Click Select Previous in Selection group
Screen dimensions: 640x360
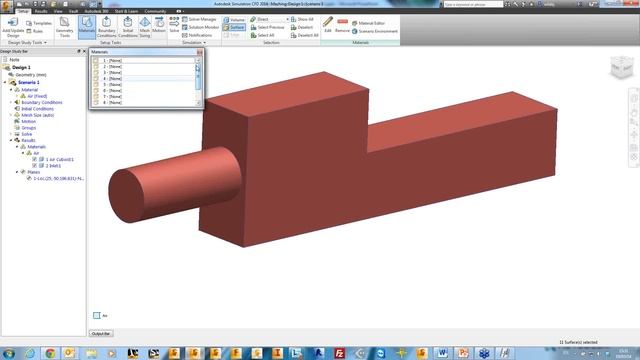pos(267,27)
